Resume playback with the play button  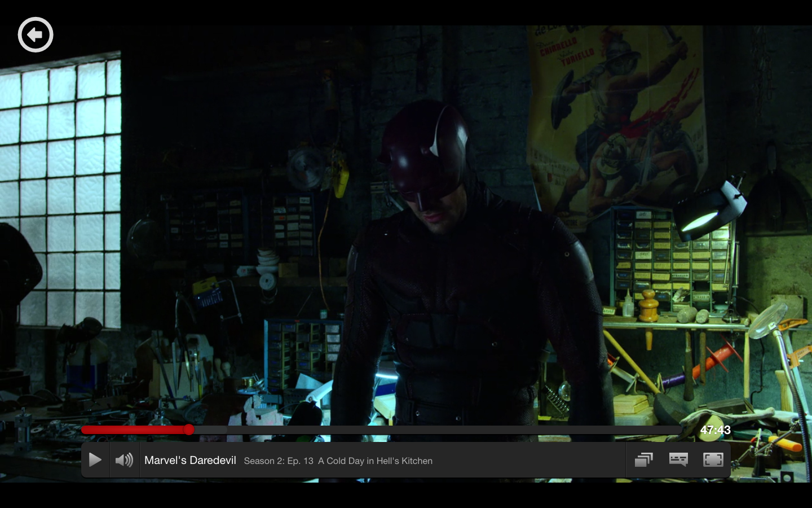coord(95,460)
